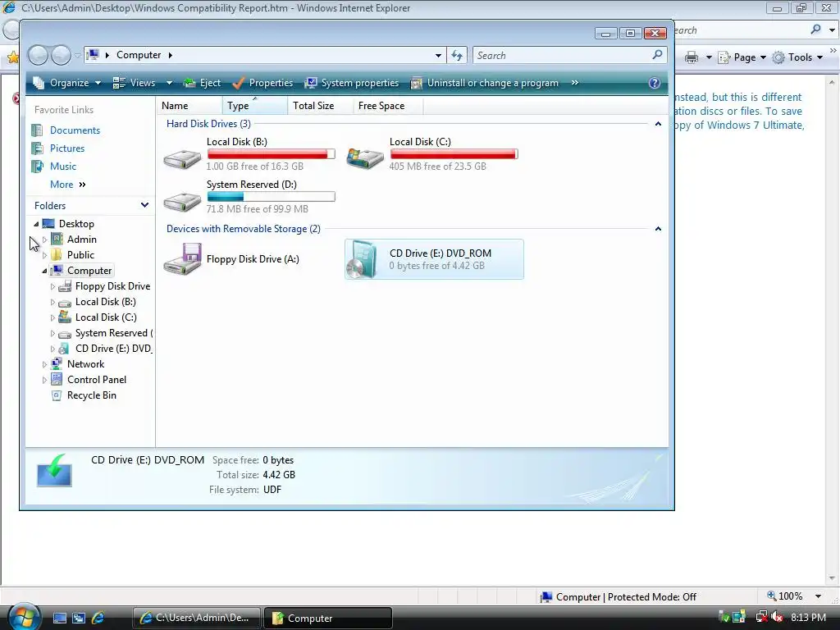Click Show Desktop quick launch icon
Image resolution: width=840 pixels, height=630 pixels.
point(59,618)
